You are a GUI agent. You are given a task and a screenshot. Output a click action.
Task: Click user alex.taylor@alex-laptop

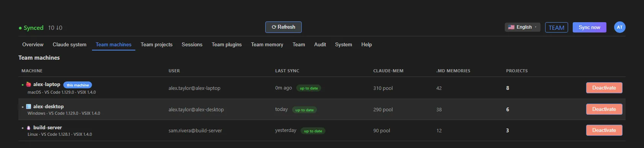tap(194, 88)
